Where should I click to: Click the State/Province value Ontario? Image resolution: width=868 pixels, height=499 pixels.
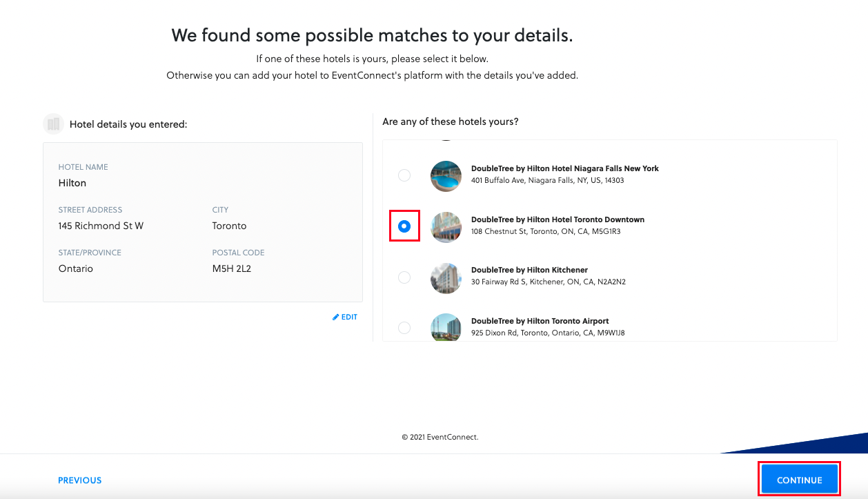(x=76, y=268)
